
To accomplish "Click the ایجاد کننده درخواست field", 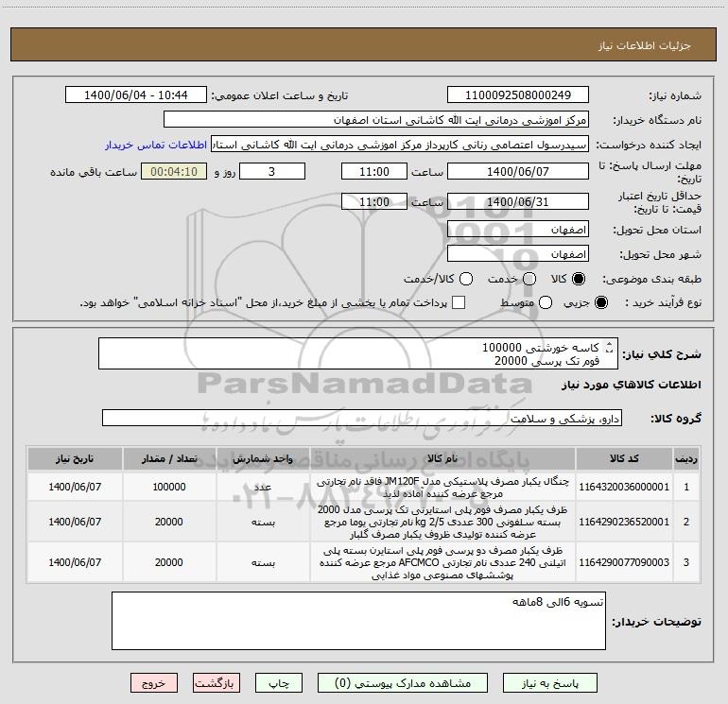I will pos(400,144).
